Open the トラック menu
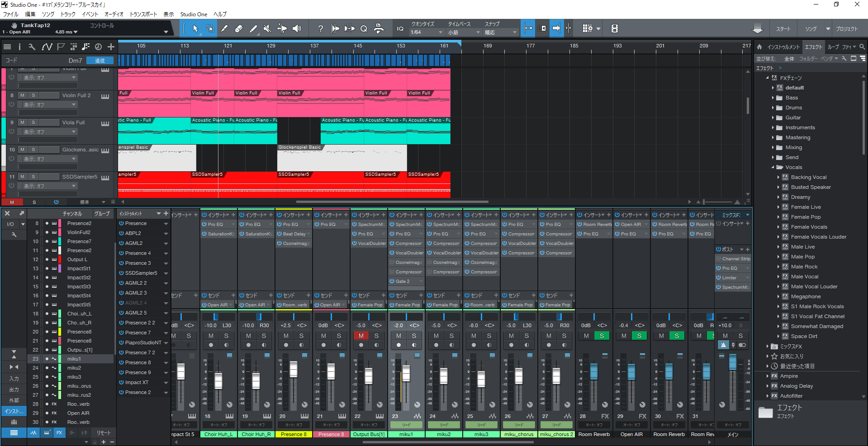 [x=68, y=14]
